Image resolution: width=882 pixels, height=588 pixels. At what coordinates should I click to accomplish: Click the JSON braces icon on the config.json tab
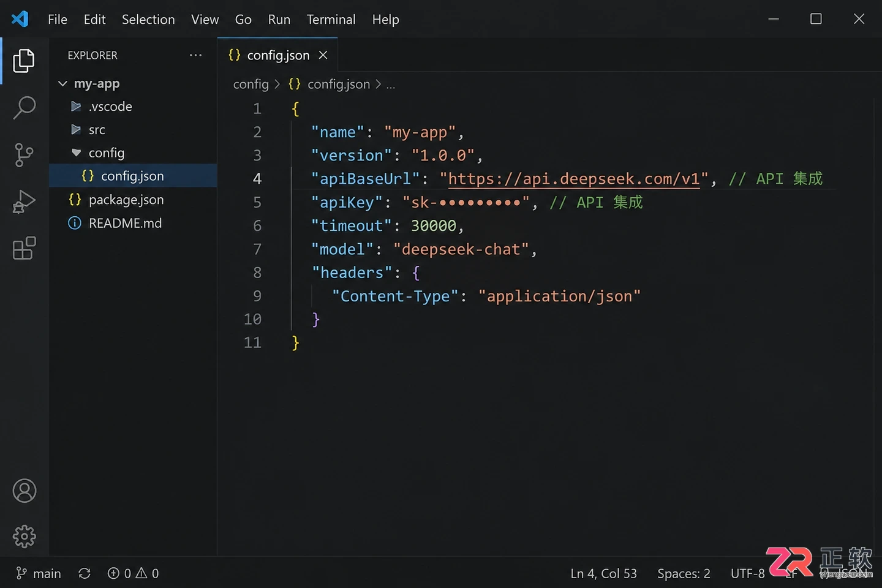(x=234, y=55)
